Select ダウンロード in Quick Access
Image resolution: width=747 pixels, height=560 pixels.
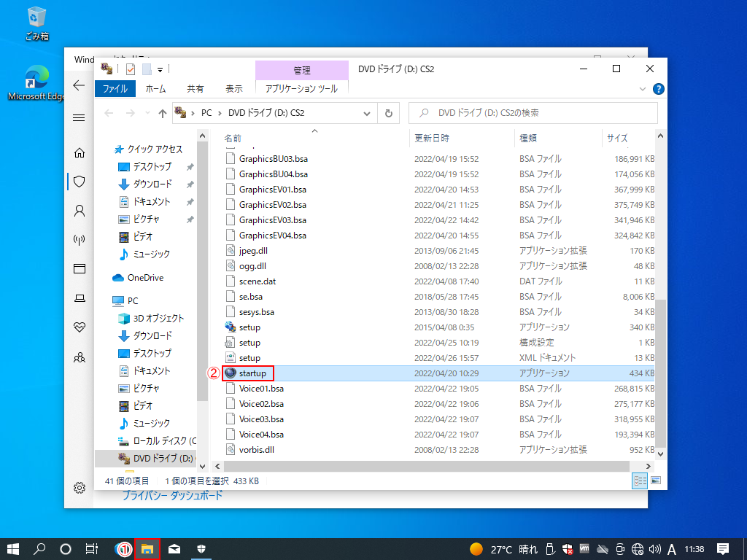152,184
